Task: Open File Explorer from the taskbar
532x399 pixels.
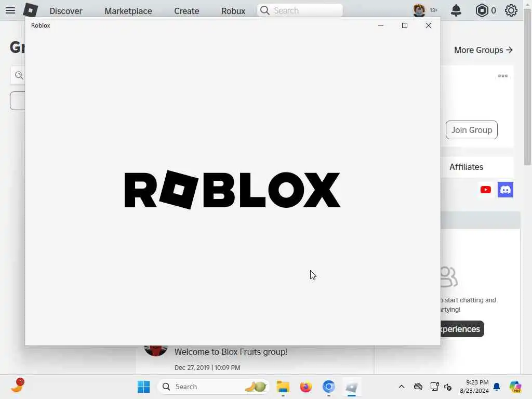Action: [x=283, y=387]
